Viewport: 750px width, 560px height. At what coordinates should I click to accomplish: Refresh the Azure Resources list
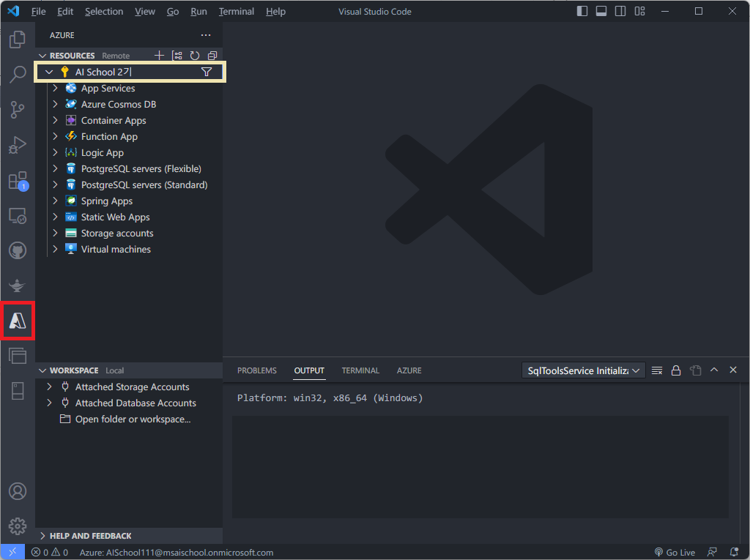point(195,56)
